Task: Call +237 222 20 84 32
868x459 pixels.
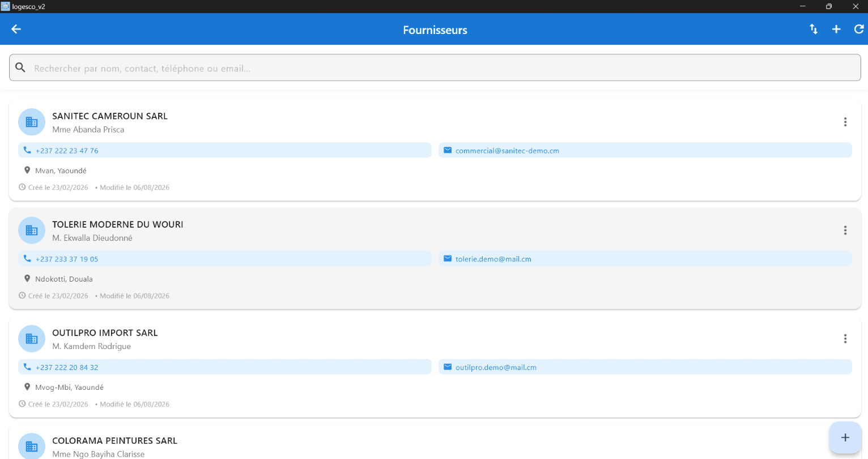Action: click(x=225, y=367)
